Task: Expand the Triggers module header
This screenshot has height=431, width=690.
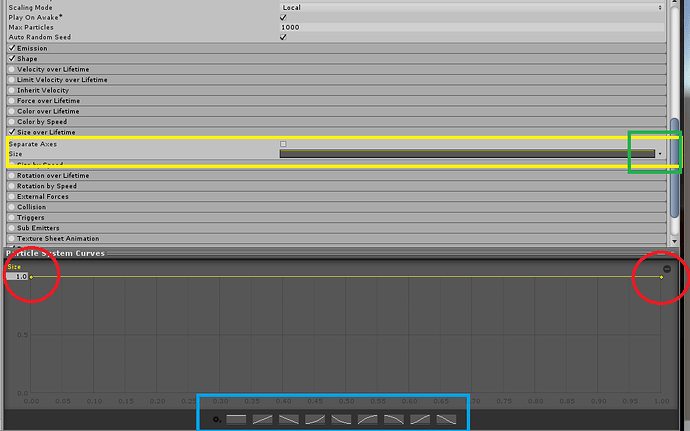Action: [x=337, y=217]
